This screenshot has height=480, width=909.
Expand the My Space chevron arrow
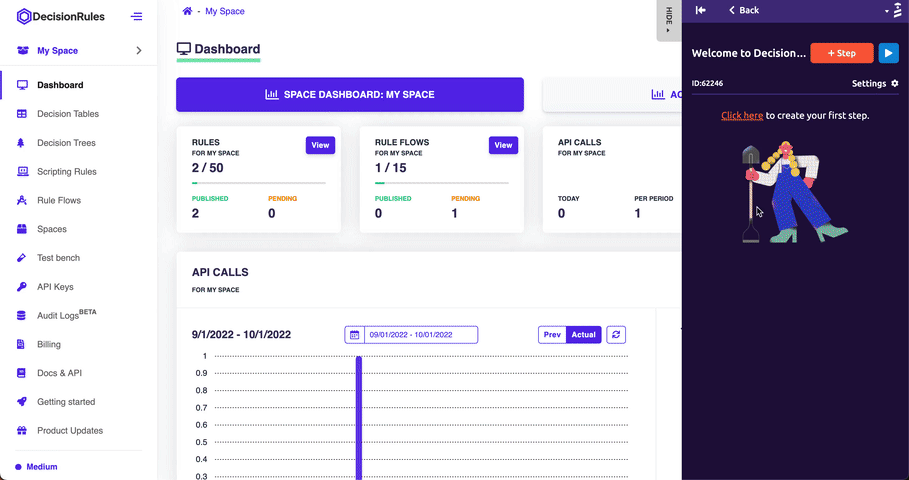click(x=139, y=50)
